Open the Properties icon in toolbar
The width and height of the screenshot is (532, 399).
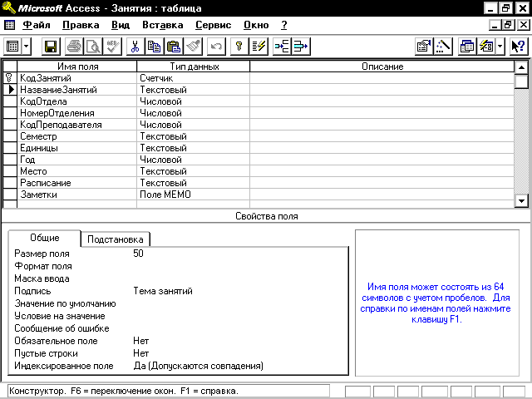(x=424, y=47)
